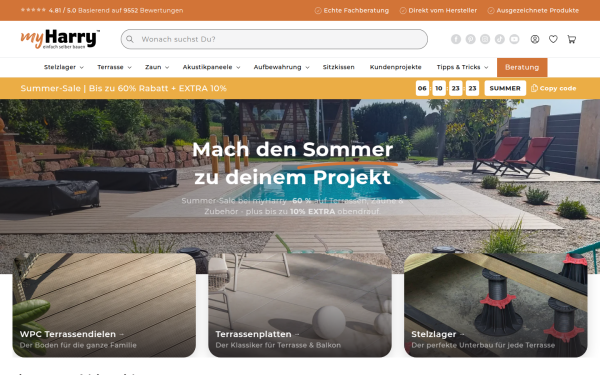Open the Pinterest social icon
This screenshot has height=375, width=600.
(470, 39)
